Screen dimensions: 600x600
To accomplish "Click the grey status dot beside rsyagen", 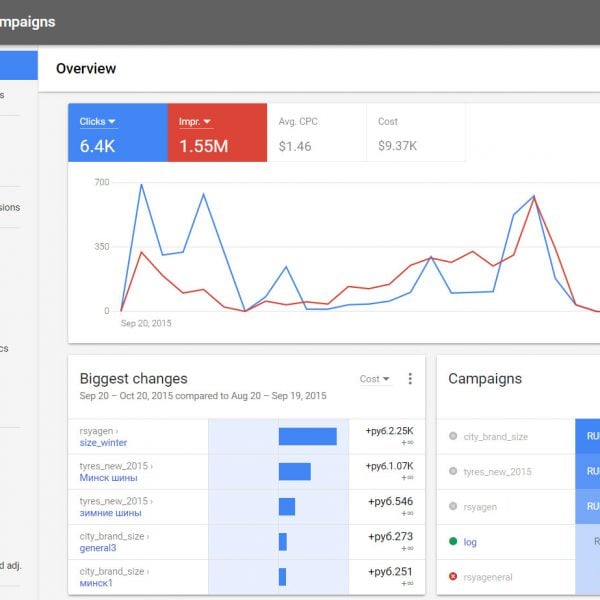I will coord(453,507).
